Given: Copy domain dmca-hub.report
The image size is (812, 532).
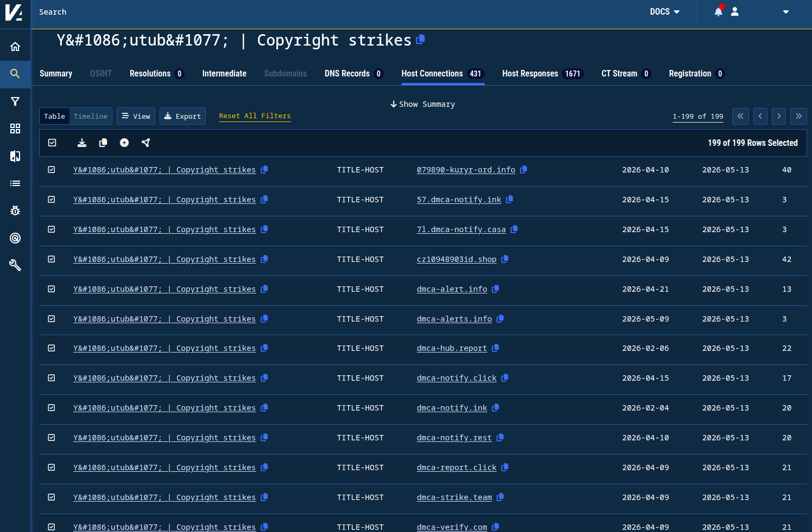Looking at the screenshot, I should point(496,348).
